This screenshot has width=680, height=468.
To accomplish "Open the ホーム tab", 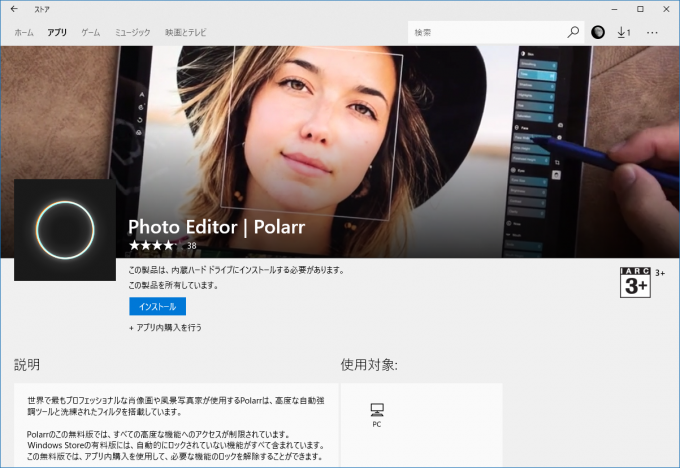I will point(24,33).
